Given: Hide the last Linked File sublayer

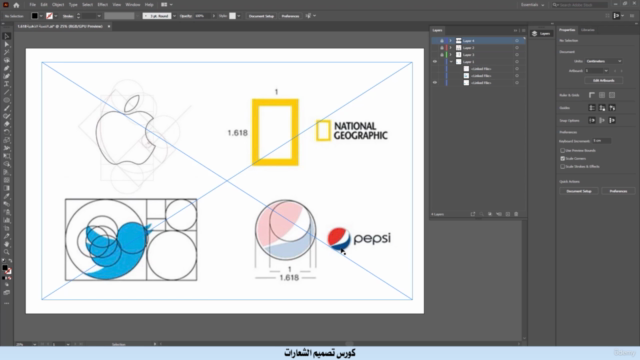Looking at the screenshot, I should click(x=435, y=82).
